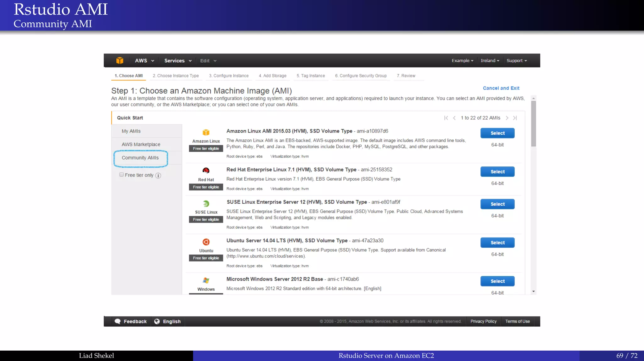Open the Feedback link in footer
Image resolution: width=644 pixels, height=361 pixels.
(x=135, y=321)
